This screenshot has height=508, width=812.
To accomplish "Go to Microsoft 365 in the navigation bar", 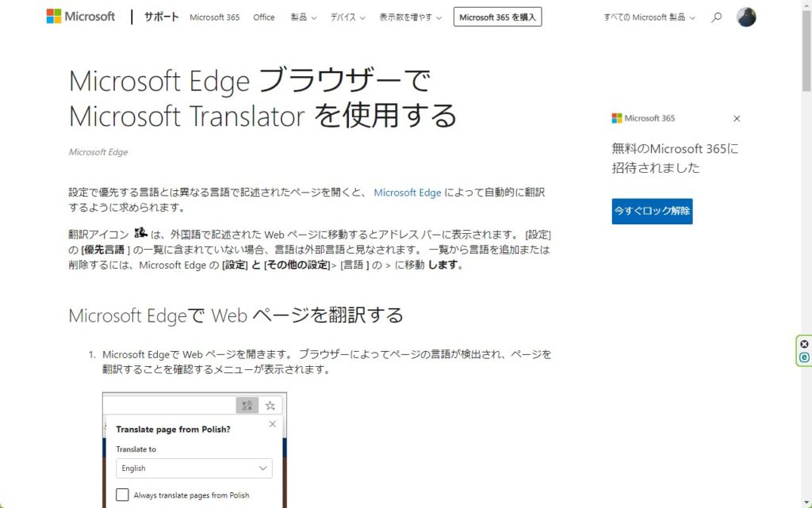I will (x=214, y=17).
